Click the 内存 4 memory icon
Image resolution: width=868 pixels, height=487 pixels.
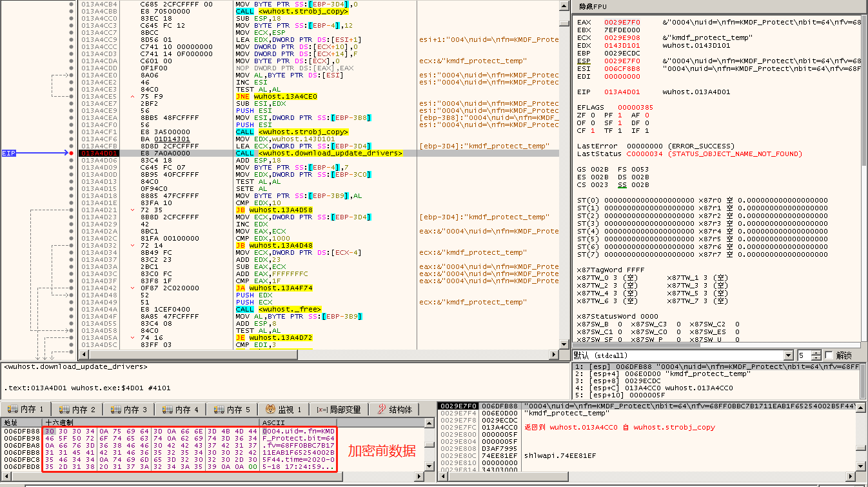167,410
